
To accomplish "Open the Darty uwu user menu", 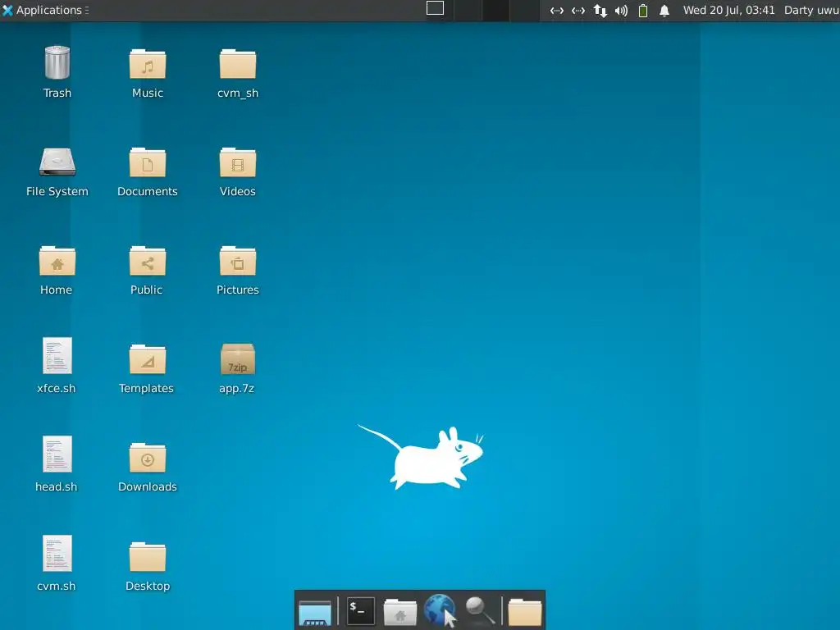I will pyautogui.click(x=811, y=10).
